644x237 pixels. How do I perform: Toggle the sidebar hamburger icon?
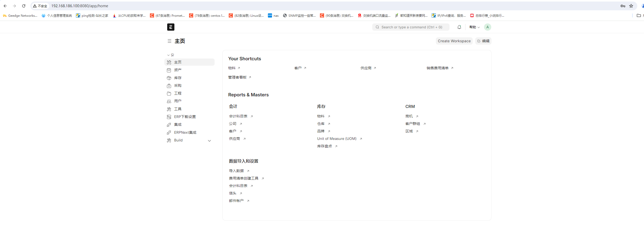click(x=169, y=41)
